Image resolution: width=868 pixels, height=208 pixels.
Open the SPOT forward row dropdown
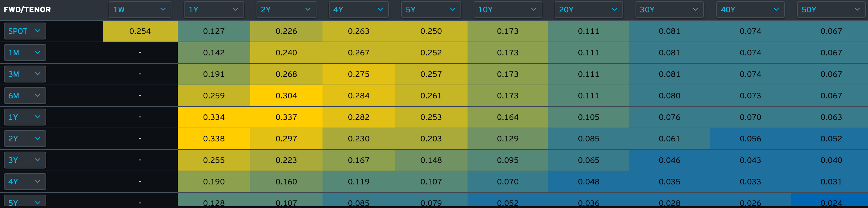point(25,31)
